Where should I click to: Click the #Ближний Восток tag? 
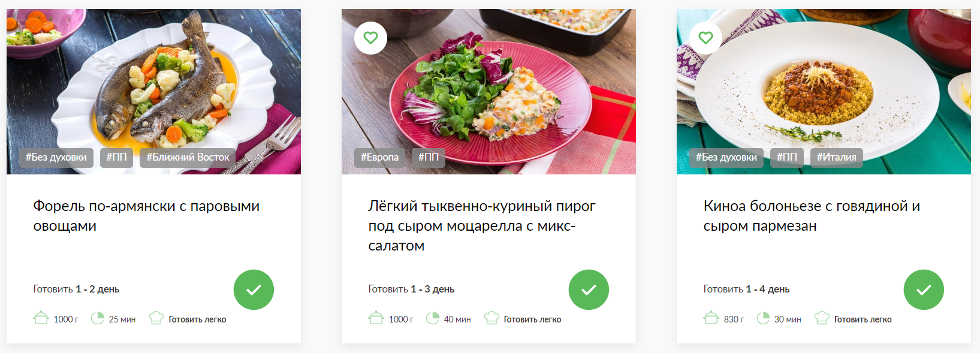(x=188, y=158)
